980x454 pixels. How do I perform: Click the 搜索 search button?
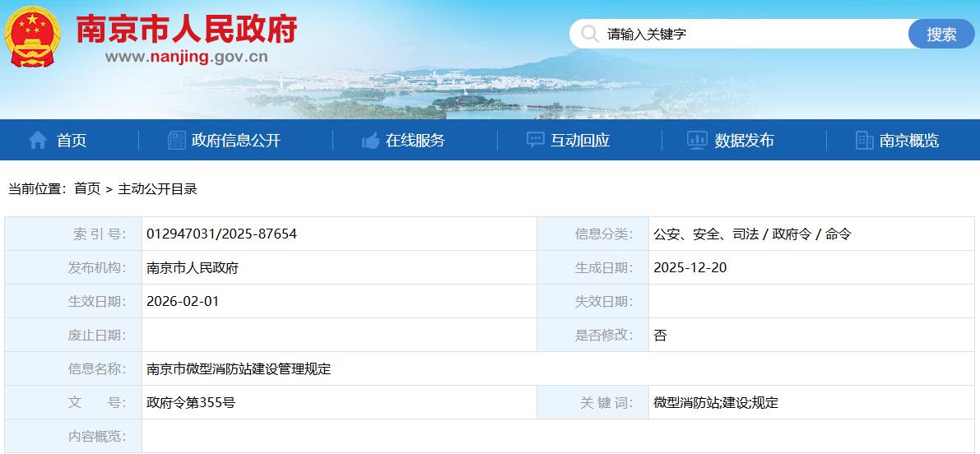coord(941,34)
